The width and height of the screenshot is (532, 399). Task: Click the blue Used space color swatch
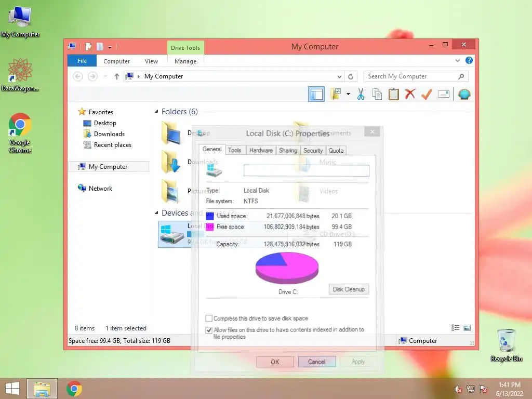point(210,216)
